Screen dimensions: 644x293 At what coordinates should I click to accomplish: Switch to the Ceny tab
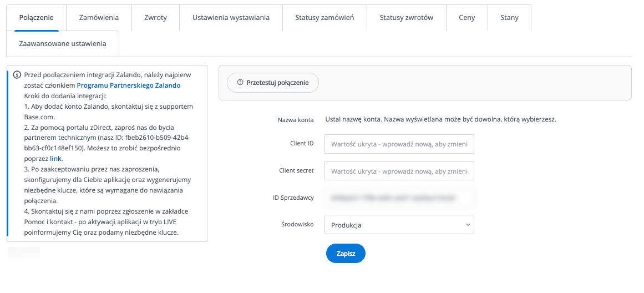pos(466,18)
